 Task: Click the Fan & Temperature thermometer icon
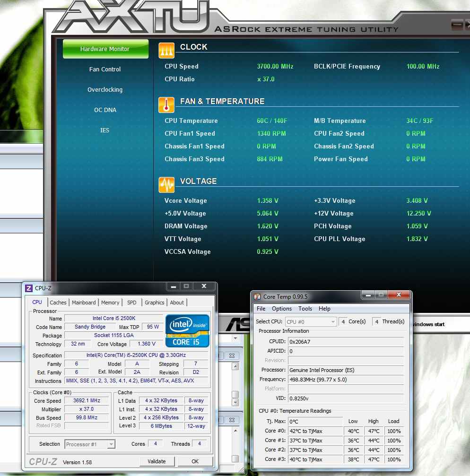(166, 105)
